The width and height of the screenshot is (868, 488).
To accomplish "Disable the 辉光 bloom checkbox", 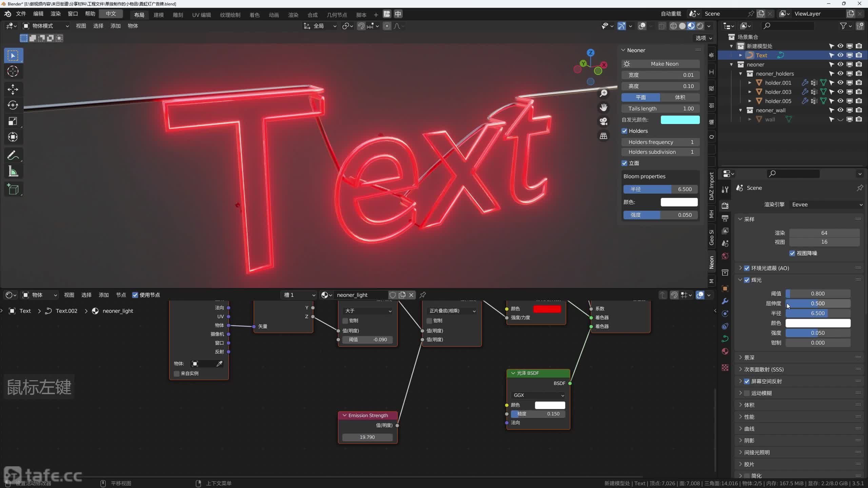I will click(747, 280).
